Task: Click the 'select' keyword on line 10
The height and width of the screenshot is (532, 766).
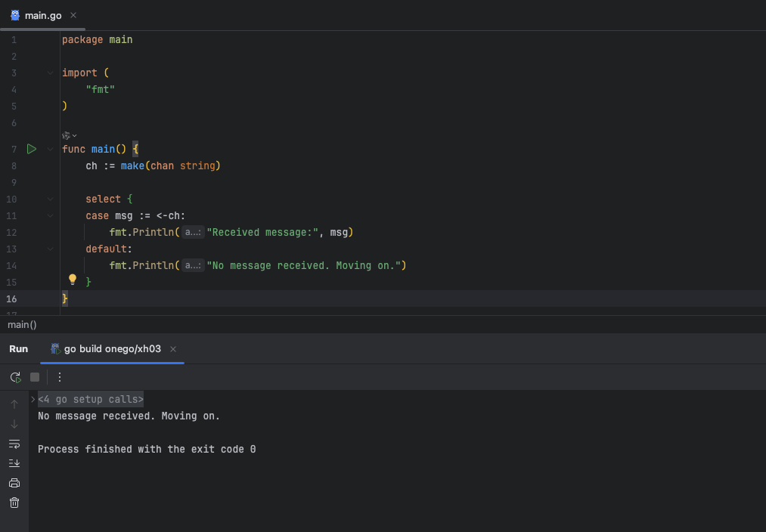Action: [x=103, y=199]
